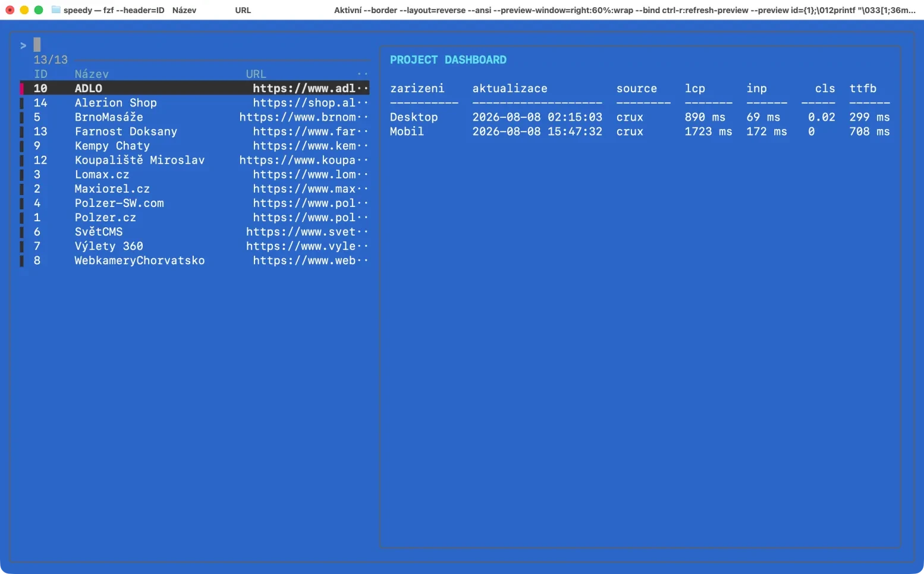The height and width of the screenshot is (574, 924).
Task: Choose the Polzer.cz entry
Action: pos(194,217)
